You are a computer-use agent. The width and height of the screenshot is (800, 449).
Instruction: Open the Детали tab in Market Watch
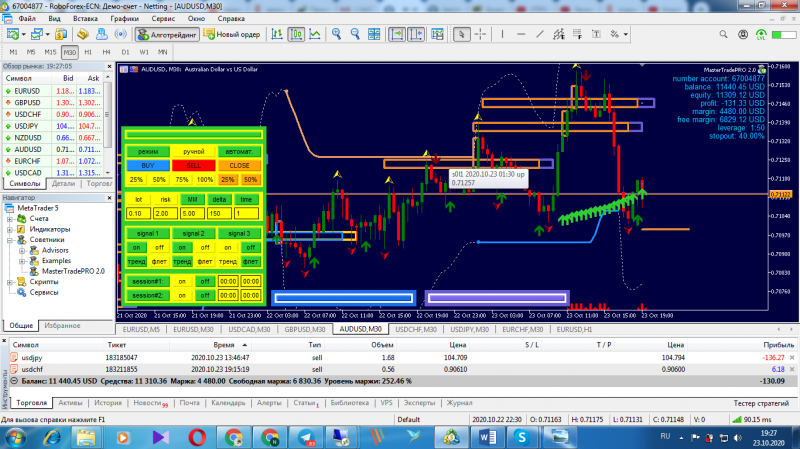coord(63,183)
